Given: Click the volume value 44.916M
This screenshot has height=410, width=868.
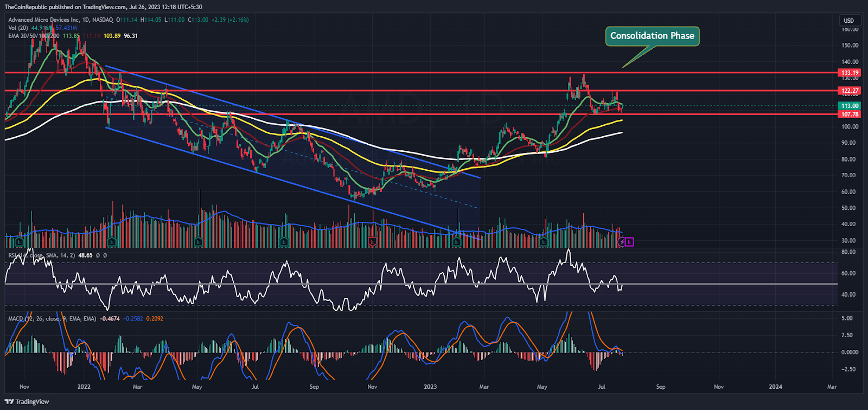Looking at the screenshot, I should [x=41, y=28].
